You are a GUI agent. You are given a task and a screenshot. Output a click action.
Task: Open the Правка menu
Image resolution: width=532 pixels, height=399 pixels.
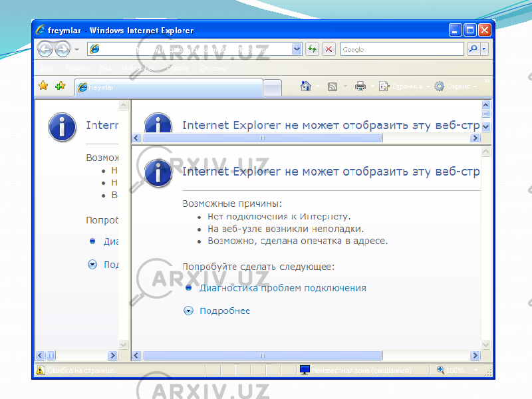[78, 68]
